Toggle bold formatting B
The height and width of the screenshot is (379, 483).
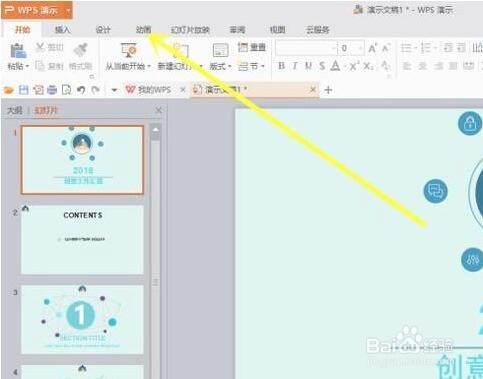[281, 66]
